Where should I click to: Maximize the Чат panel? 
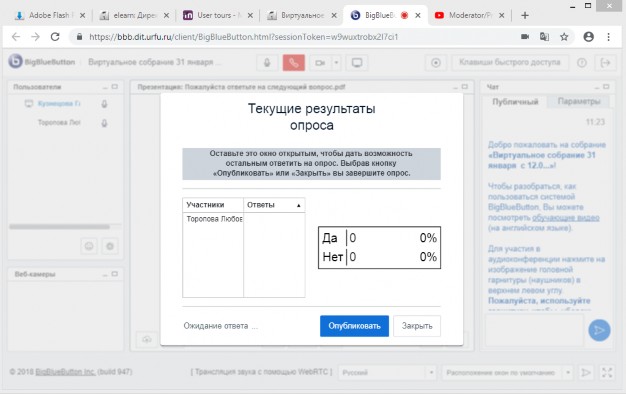(x=606, y=87)
